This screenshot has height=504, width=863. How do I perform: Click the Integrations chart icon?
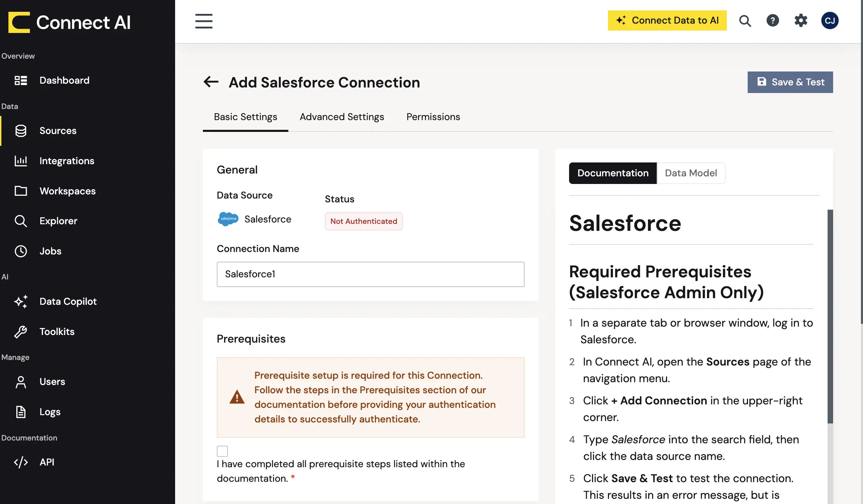21,161
